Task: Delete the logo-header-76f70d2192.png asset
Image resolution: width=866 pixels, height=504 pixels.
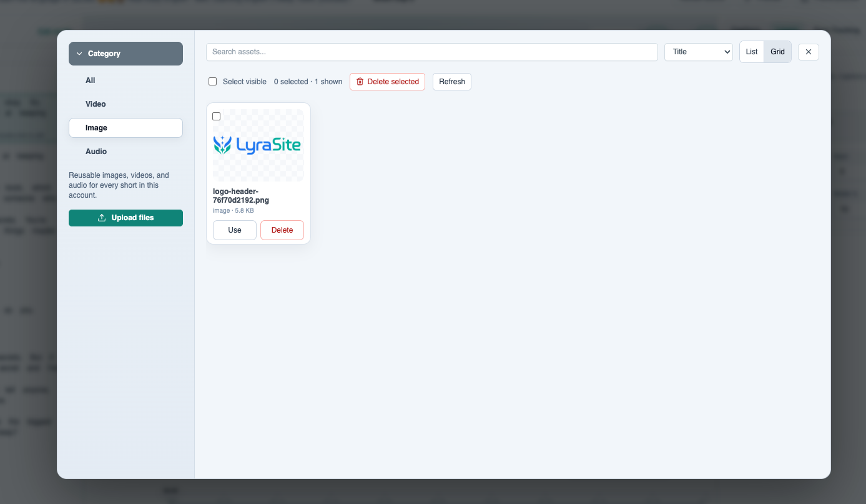Action: 282,230
